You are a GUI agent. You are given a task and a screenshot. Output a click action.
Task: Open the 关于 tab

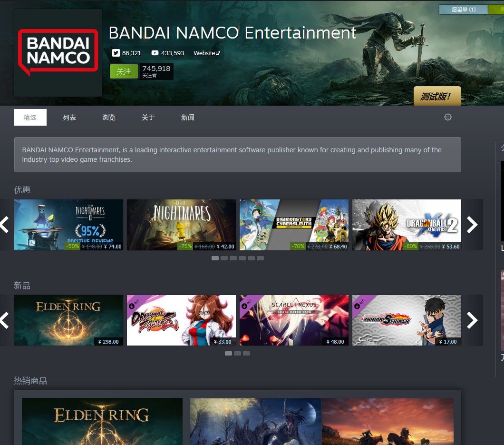148,118
